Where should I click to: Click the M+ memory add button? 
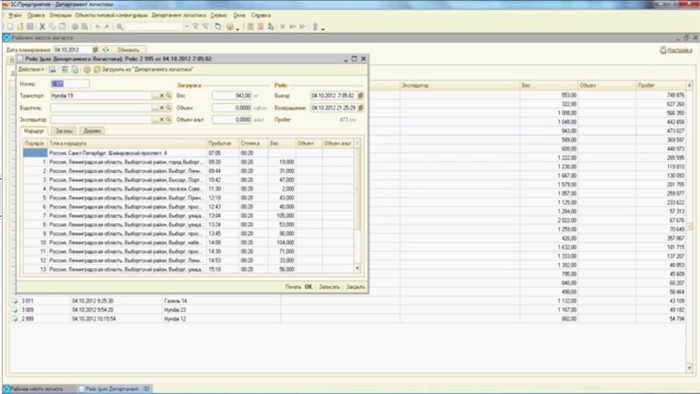coord(293,27)
